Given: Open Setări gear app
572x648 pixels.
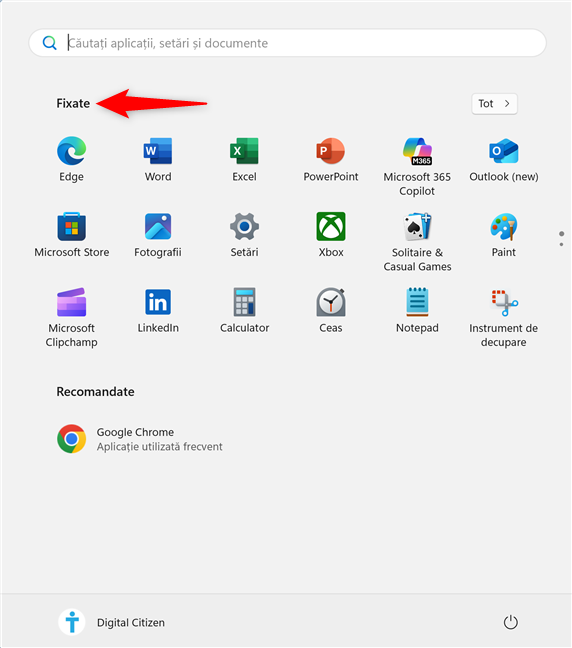Looking at the screenshot, I should 244,235.
